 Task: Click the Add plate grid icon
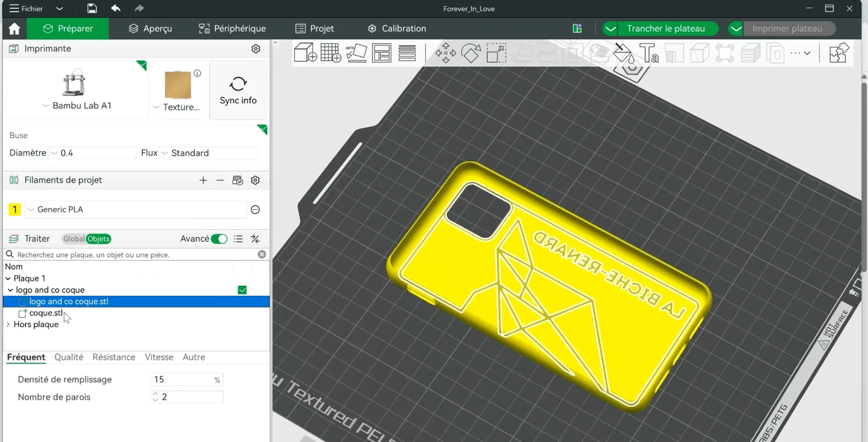[331, 53]
